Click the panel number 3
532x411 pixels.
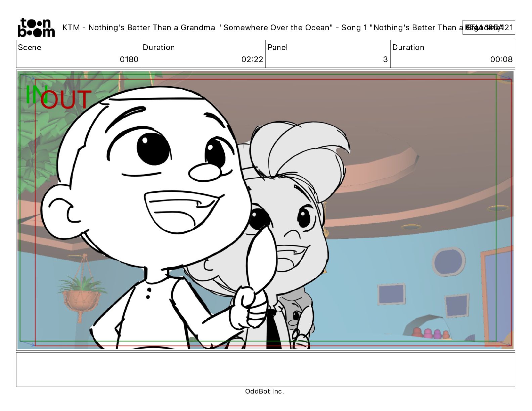[385, 59]
